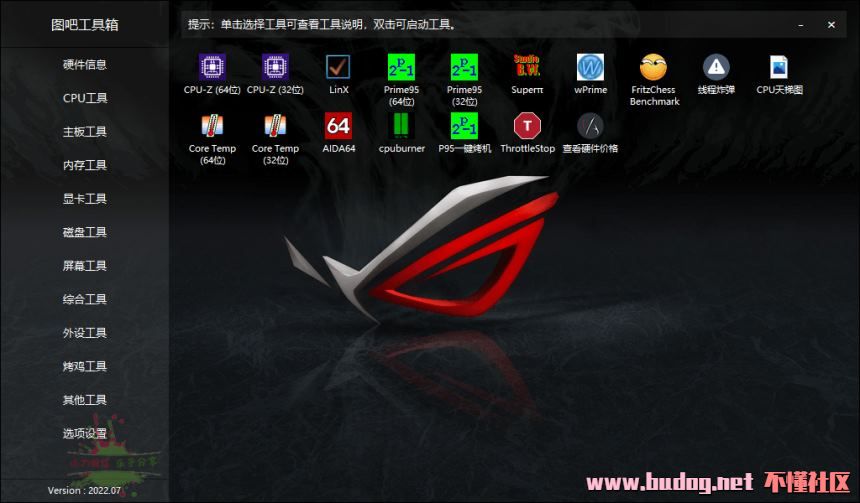The width and height of the screenshot is (860, 503).
Task: Close the 图吧工具箱 window
Action: pyautogui.click(x=831, y=25)
